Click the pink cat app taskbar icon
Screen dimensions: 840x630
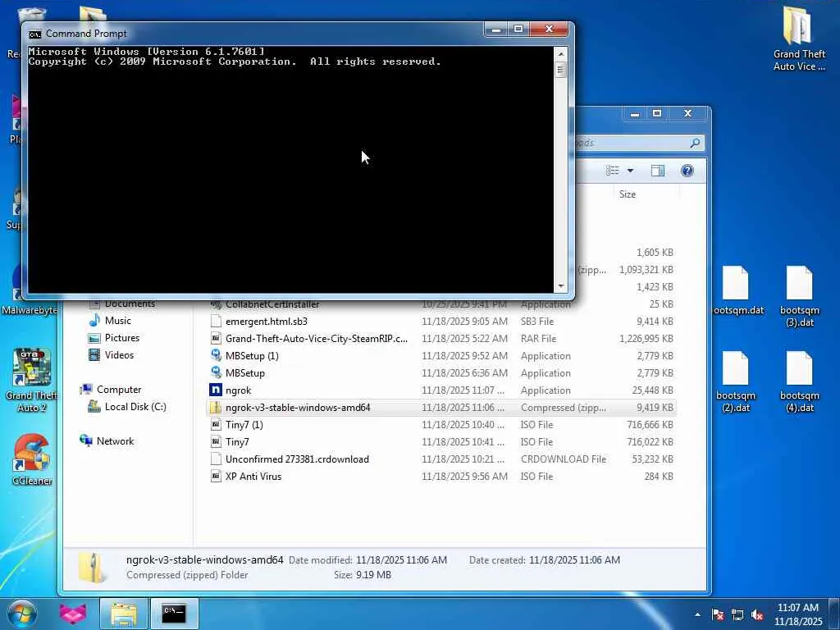(73, 614)
